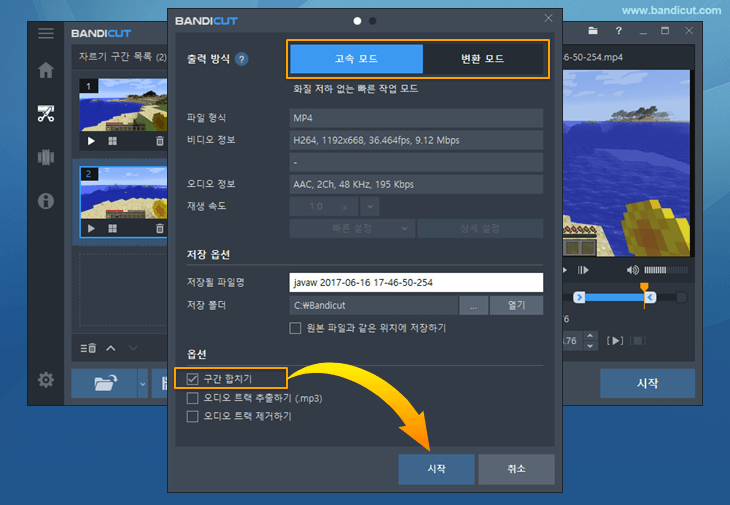Select segment 1 thumbnail
This screenshot has height=505, width=730.
(x=123, y=105)
